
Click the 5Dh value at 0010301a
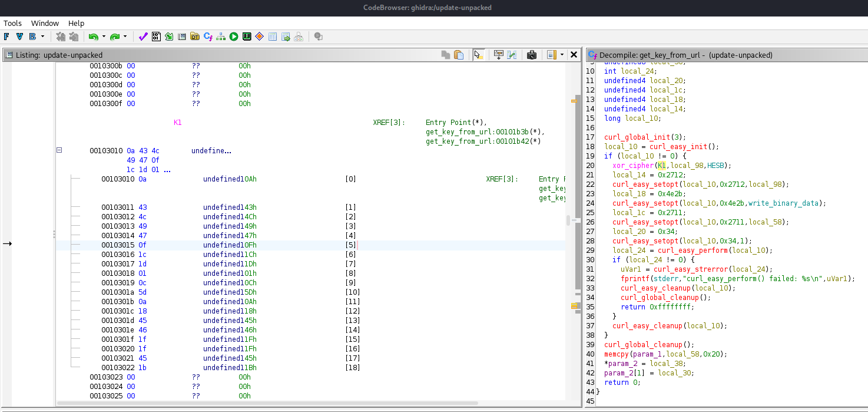pyautogui.click(x=250, y=292)
